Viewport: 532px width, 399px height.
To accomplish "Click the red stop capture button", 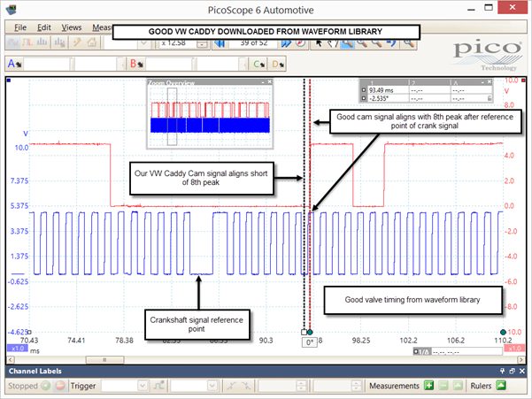I will [x=60, y=386].
